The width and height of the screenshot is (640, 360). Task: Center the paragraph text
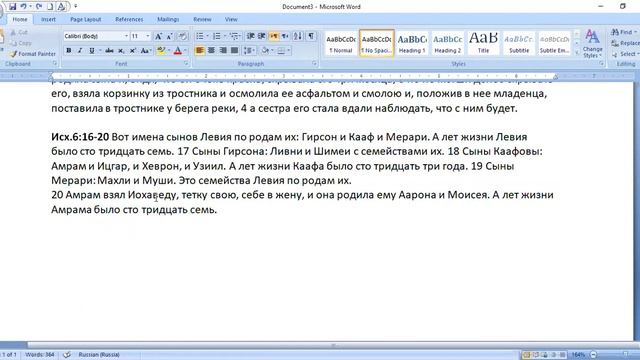211,51
